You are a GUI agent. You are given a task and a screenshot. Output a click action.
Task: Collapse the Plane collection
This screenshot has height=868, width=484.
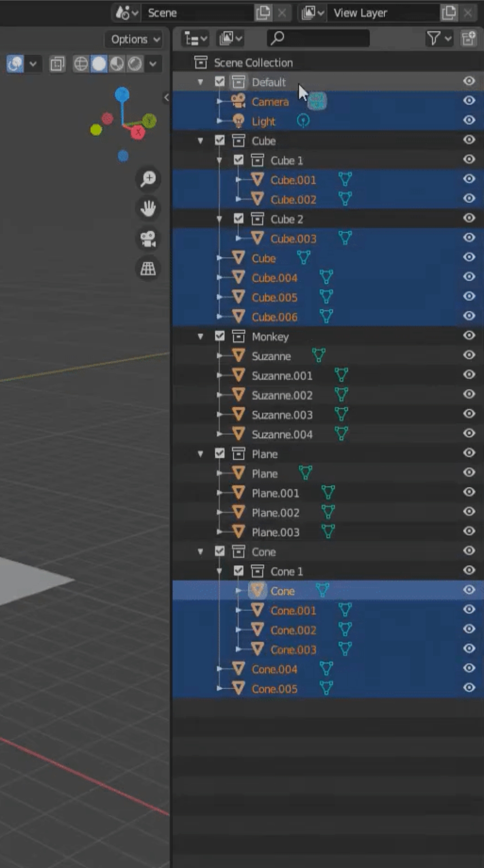200,454
